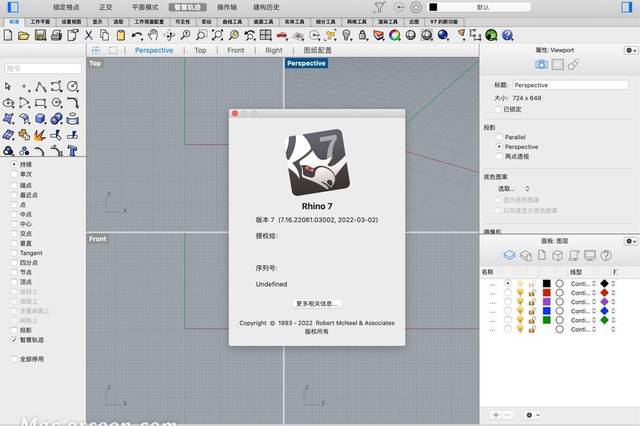Click the blue render sphere icon

point(443,36)
